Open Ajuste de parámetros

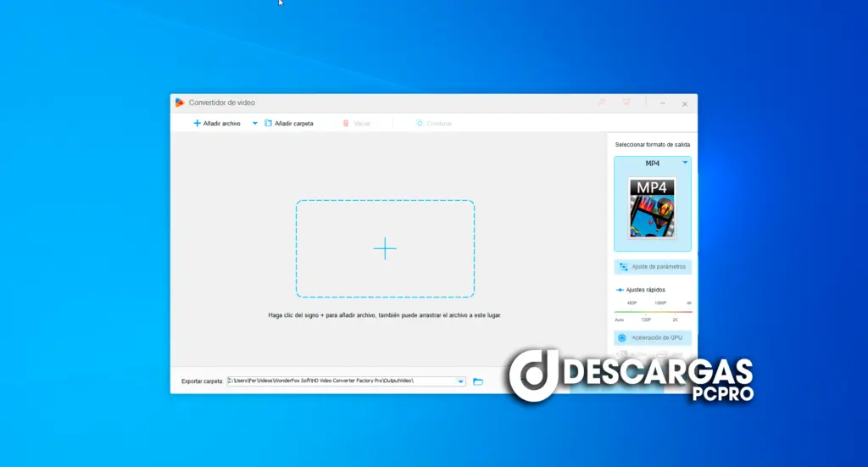click(653, 266)
